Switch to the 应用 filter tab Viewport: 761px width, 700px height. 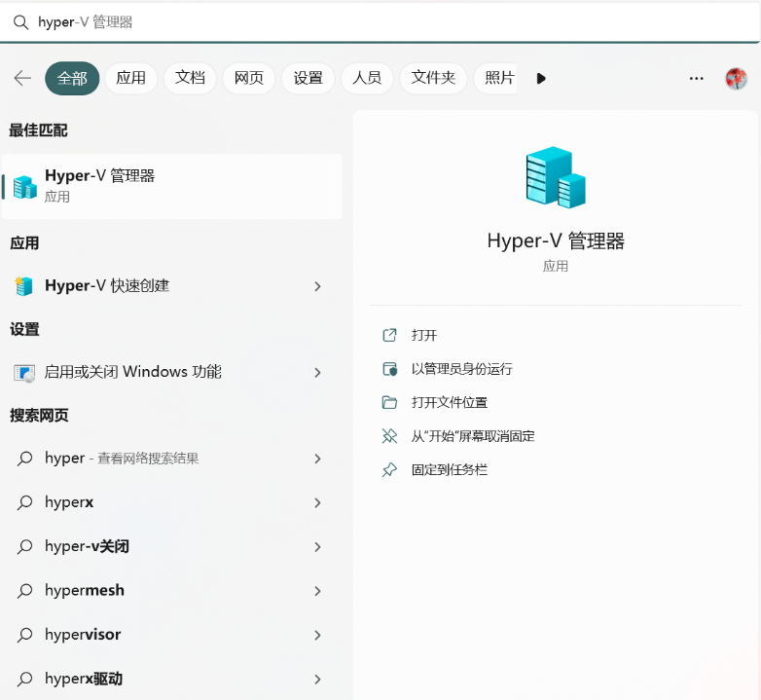(x=131, y=78)
